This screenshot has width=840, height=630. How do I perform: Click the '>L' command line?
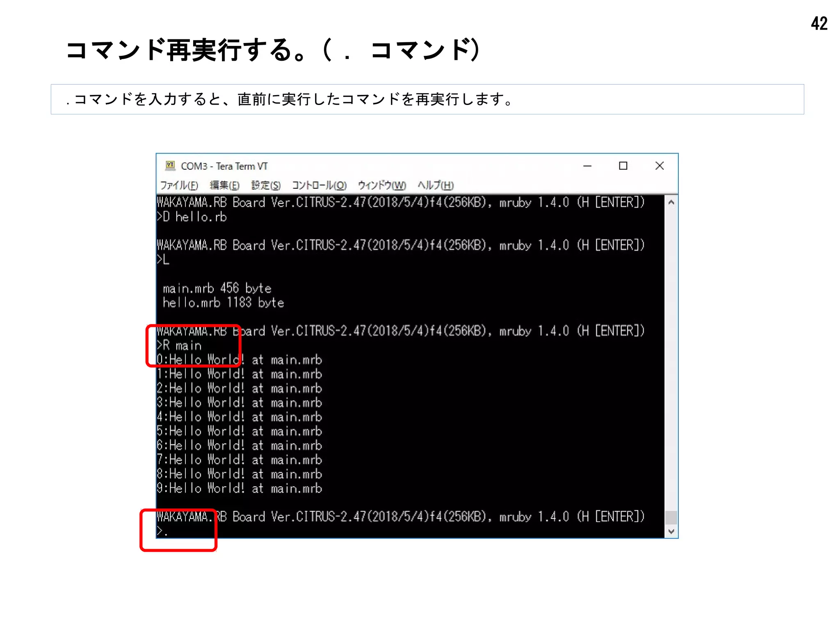pyautogui.click(x=163, y=260)
